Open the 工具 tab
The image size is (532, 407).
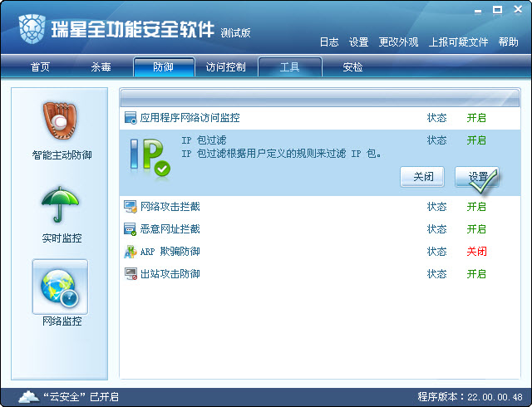[290, 66]
